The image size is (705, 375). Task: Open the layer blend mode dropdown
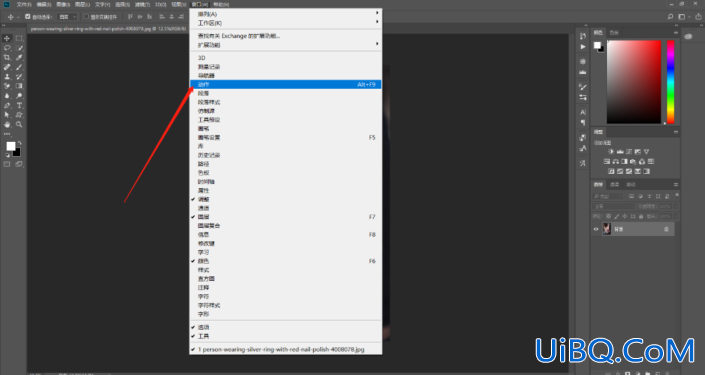tap(613, 206)
